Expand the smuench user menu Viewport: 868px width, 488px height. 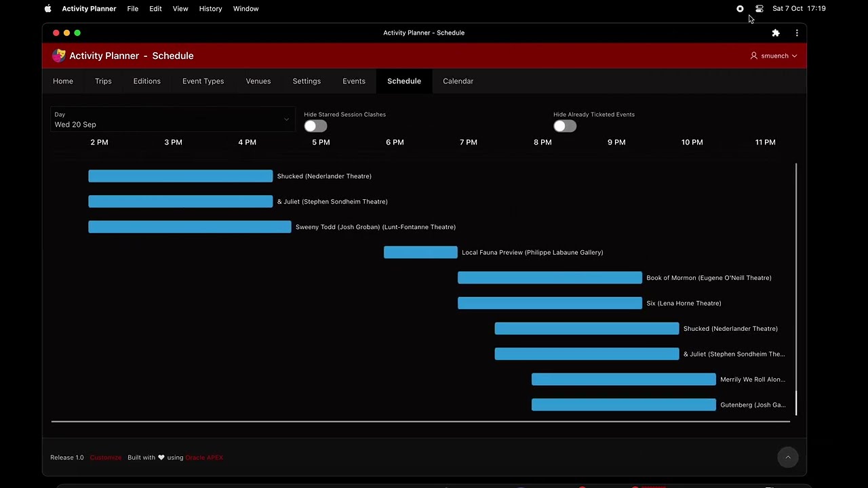[774, 56]
